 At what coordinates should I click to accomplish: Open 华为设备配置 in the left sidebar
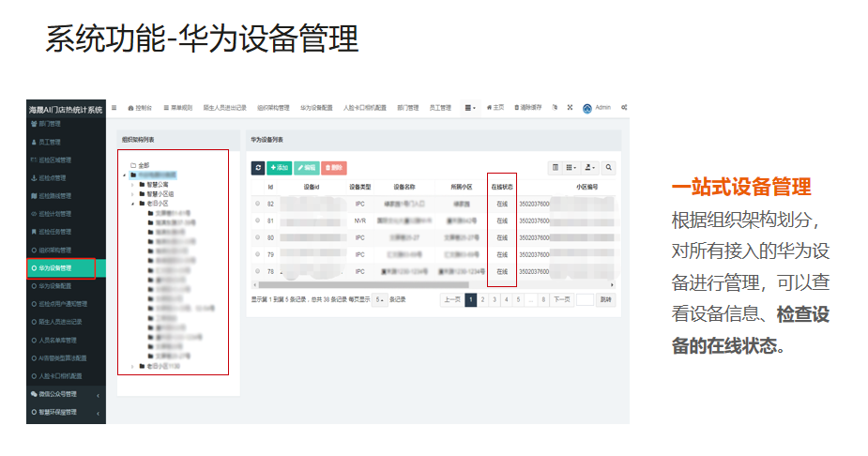point(61,285)
